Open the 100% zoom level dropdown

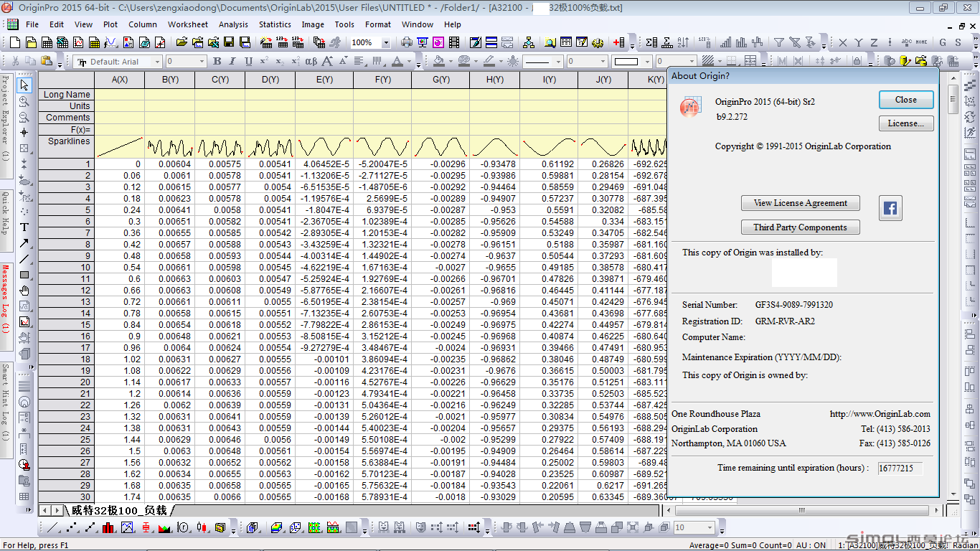point(385,43)
